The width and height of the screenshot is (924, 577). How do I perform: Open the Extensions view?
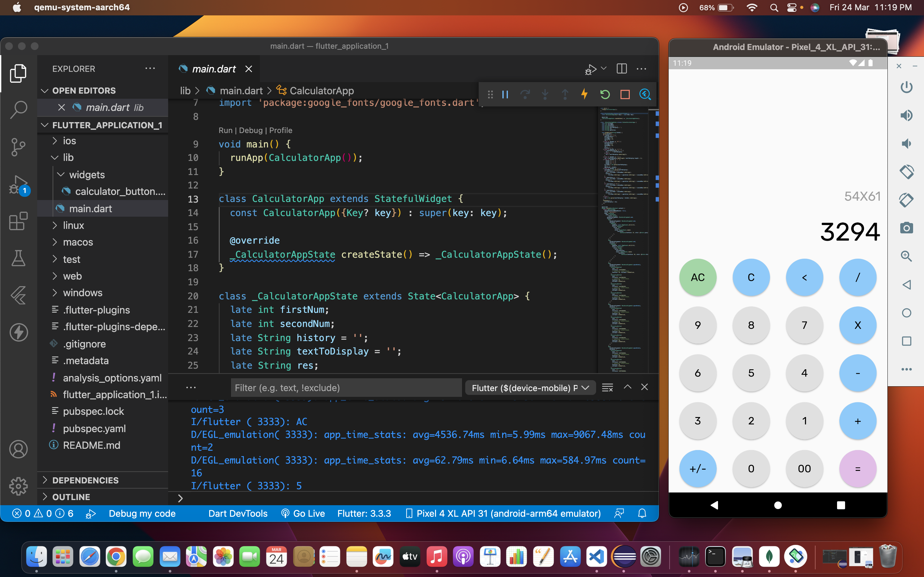coord(18,221)
